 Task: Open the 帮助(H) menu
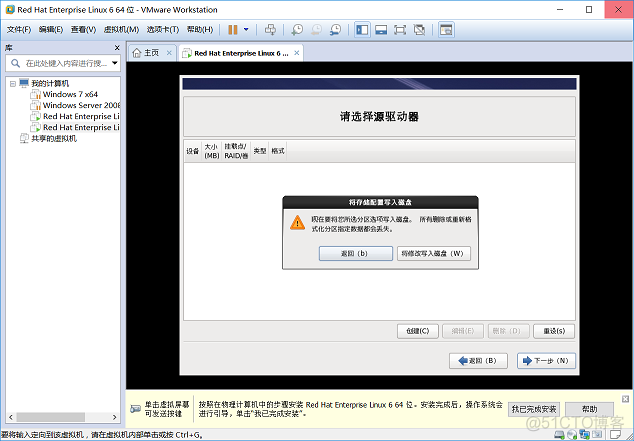(x=200, y=30)
